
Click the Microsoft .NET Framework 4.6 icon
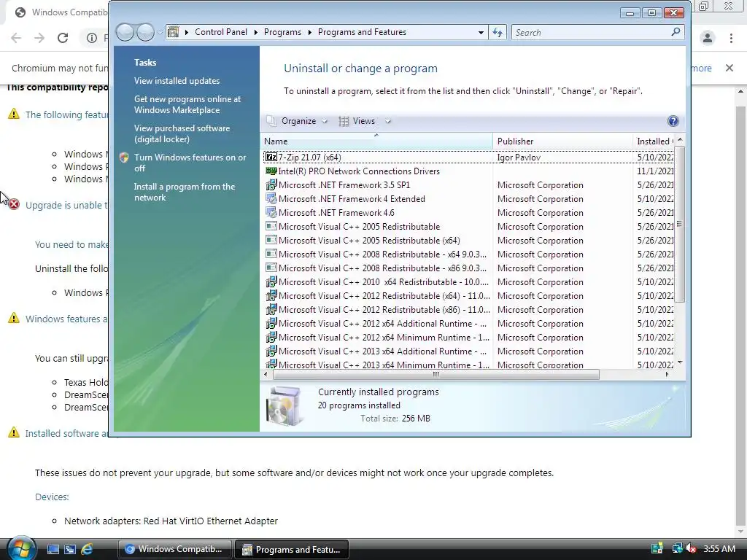coord(271,212)
